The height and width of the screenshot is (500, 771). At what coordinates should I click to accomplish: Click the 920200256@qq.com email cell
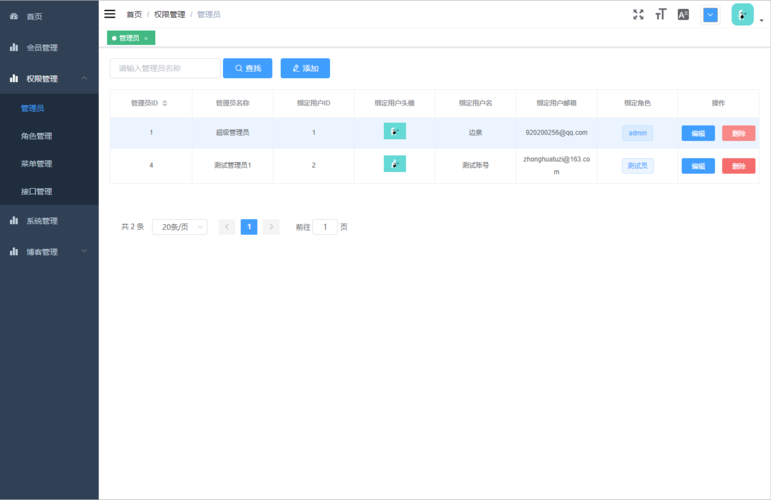556,133
